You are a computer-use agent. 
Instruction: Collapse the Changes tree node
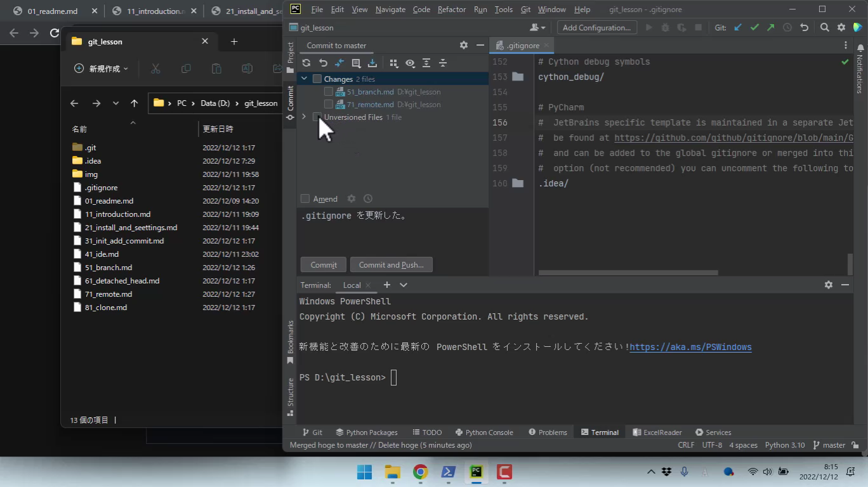(304, 79)
